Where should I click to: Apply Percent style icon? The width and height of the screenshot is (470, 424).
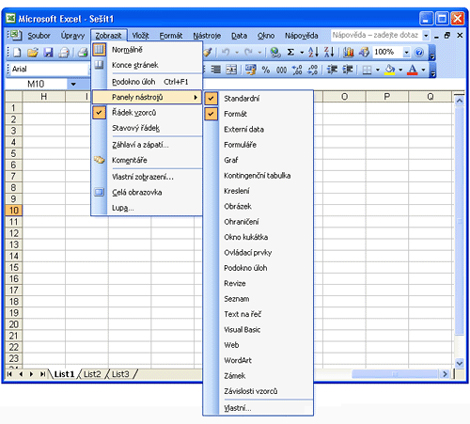[x=266, y=69]
